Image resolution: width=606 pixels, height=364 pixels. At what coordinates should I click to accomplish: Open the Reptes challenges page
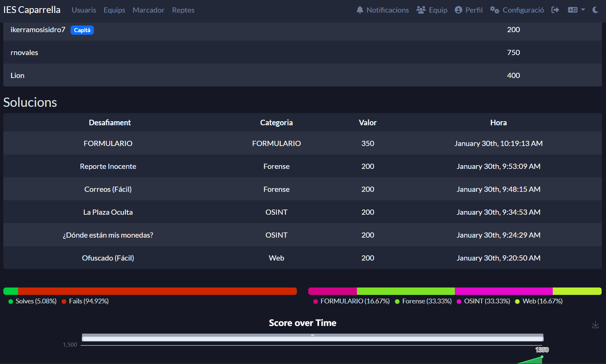pos(183,10)
